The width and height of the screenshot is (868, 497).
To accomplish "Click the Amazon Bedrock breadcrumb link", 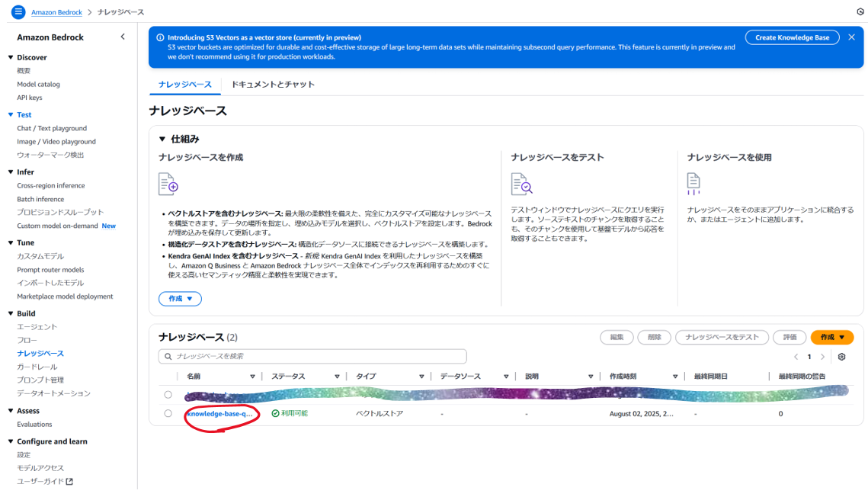I will coord(56,11).
